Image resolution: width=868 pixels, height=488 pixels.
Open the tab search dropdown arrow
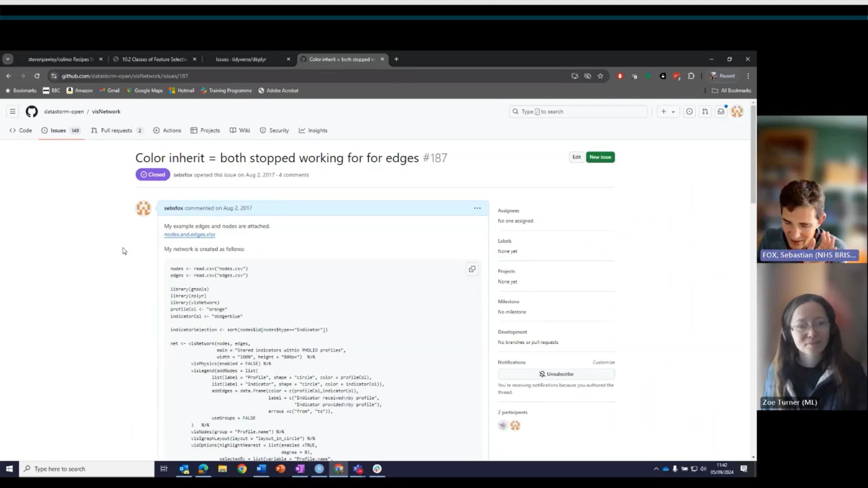coord(8,59)
